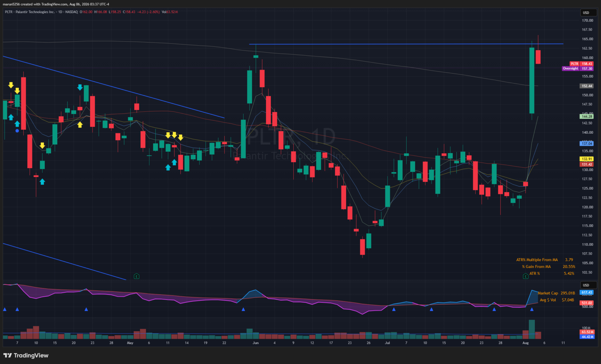Click the 170.00 price axis tick
The width and height of the screenshot is (601, 364).
click(x=587, y=20)
